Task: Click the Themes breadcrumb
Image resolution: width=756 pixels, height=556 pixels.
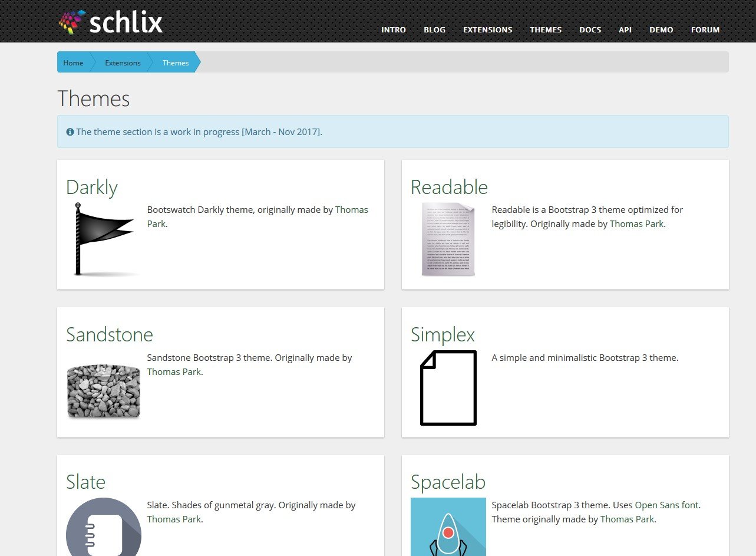Action: point(176,62)
